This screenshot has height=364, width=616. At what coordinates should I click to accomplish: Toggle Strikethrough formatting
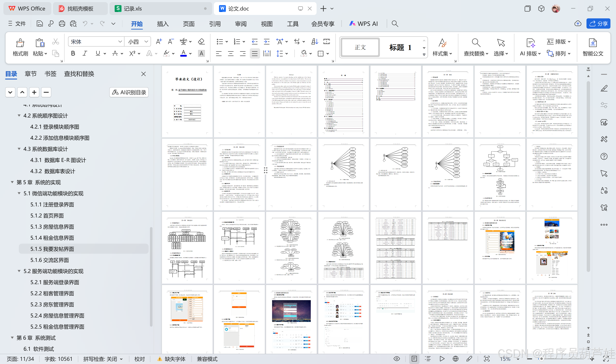[115, 53]
